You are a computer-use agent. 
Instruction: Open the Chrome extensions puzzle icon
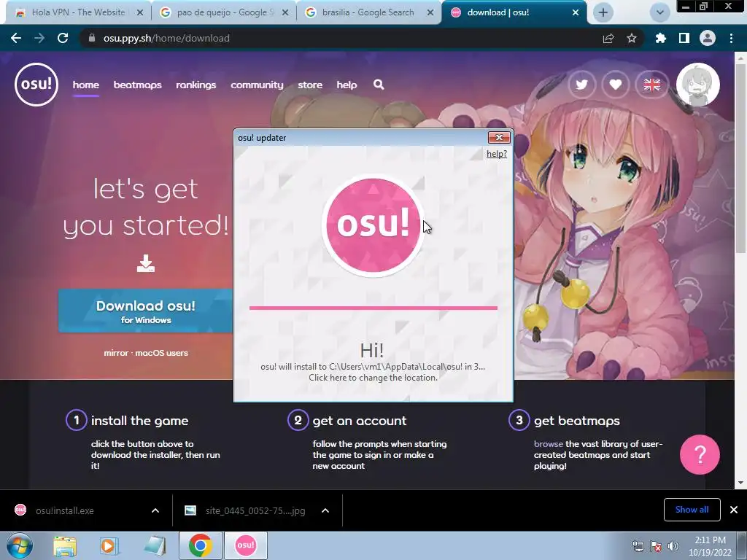(x=661, y=38)
